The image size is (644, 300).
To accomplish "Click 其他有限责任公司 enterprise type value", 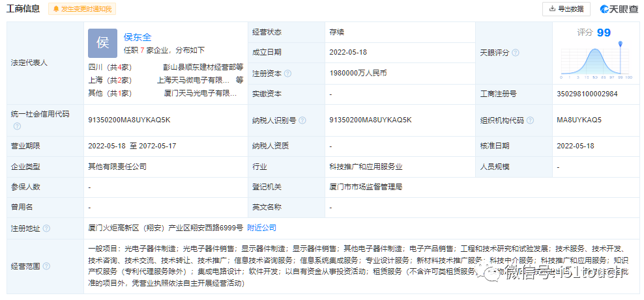I will click(117, 167).
